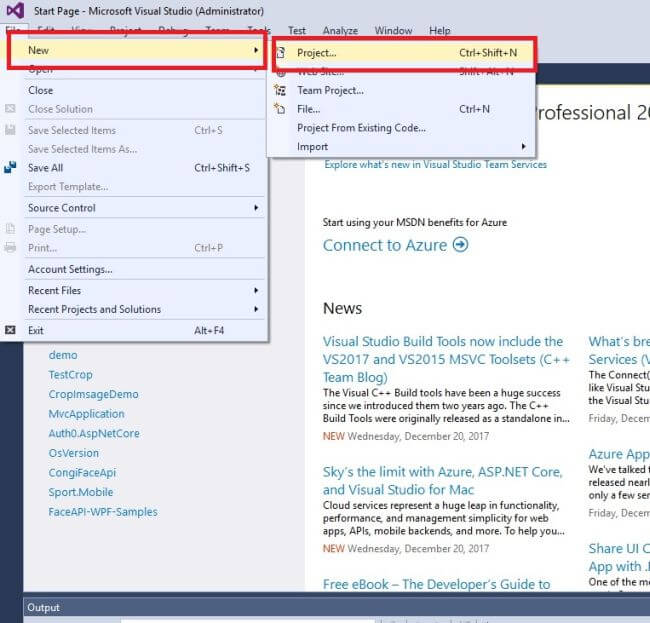This screenshot has height=623, width=650.
Task: Click the Azure App news headline
Action: click(x=619, y=454)
